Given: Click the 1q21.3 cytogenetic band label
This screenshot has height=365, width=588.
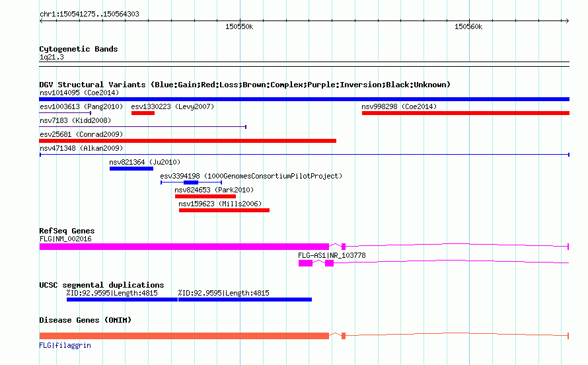Looking at the screenshot, I should coord(52,57).
